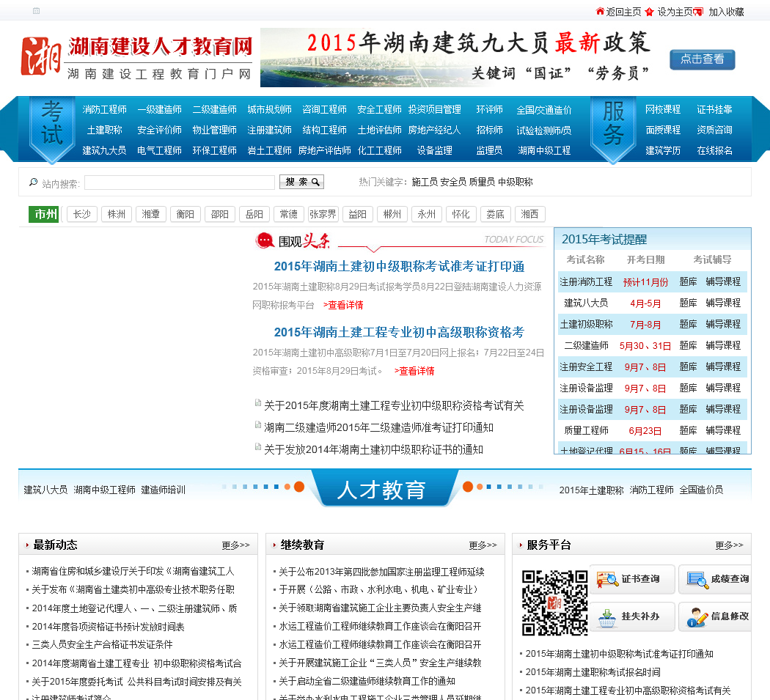Open 三类人员安全生产合格证书发证条件
770x700 pixels.
[x=102, y=644]
